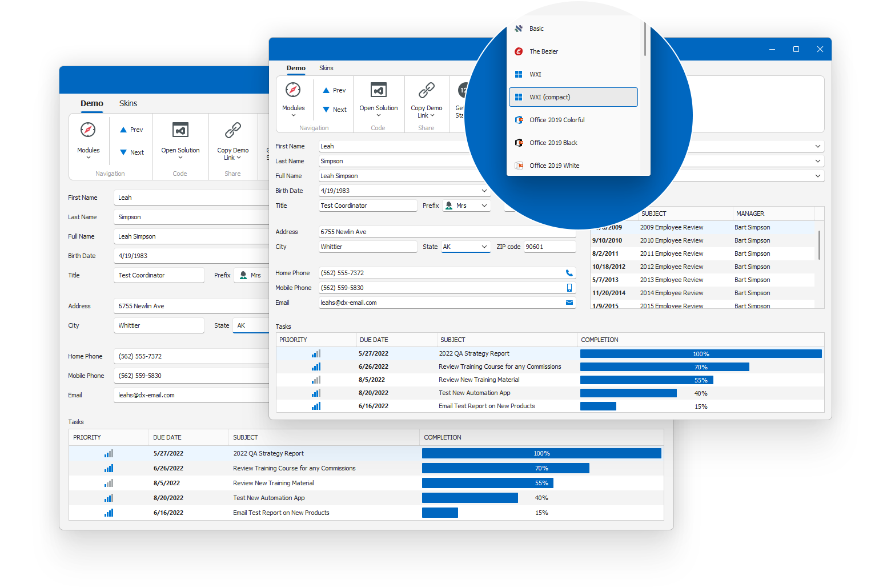This screenshot has width=891, height=588.
Task: Click Address field in back window
Action: [191, 306]
